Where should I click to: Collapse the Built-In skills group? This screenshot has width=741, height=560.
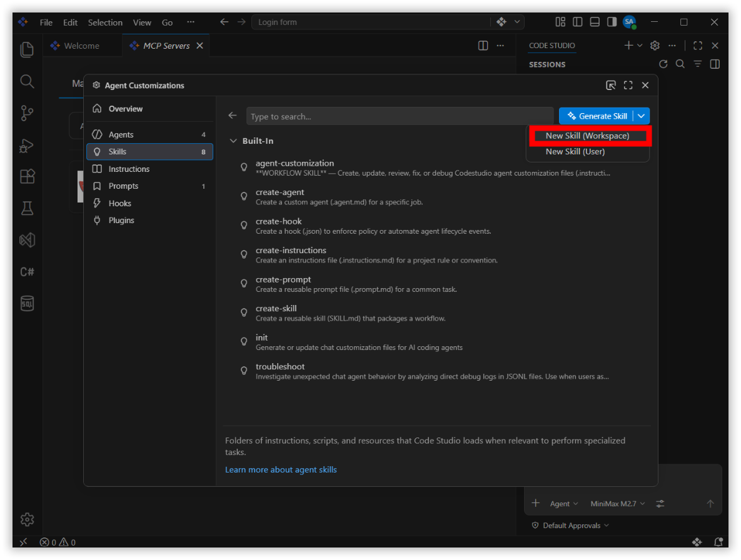coord(233,141)
